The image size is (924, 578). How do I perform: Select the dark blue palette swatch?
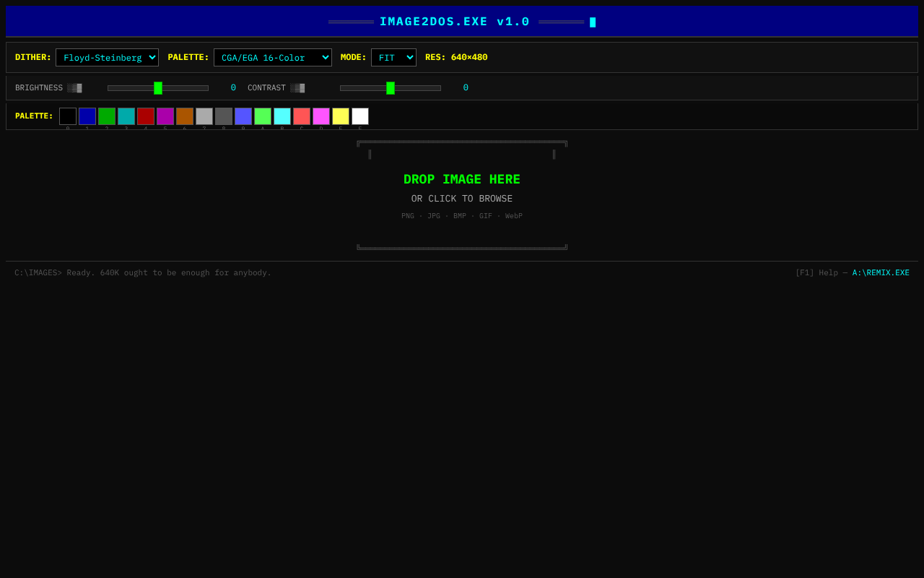click(x=87, y=116)
